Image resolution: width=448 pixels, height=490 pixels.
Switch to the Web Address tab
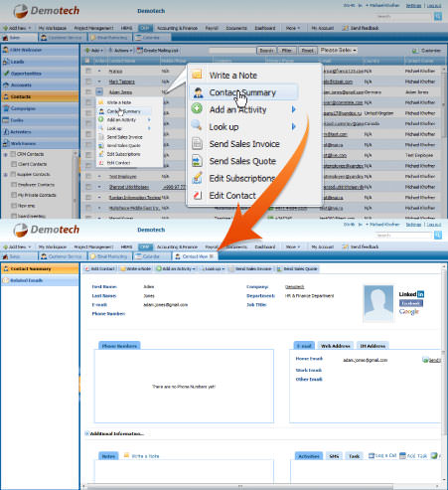tap(336, 345)
